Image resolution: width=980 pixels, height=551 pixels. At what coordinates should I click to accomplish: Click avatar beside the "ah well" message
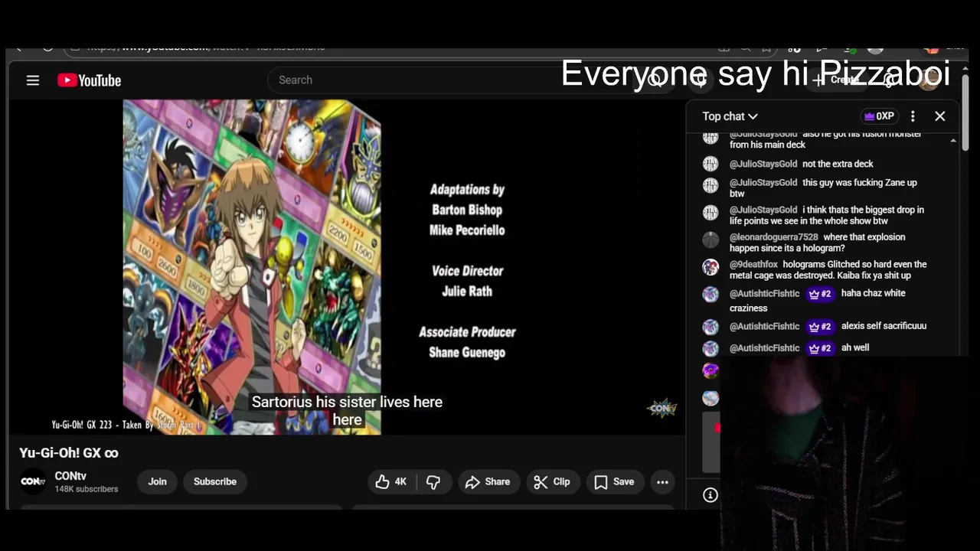pyautogui.click(x=710, y=348)
